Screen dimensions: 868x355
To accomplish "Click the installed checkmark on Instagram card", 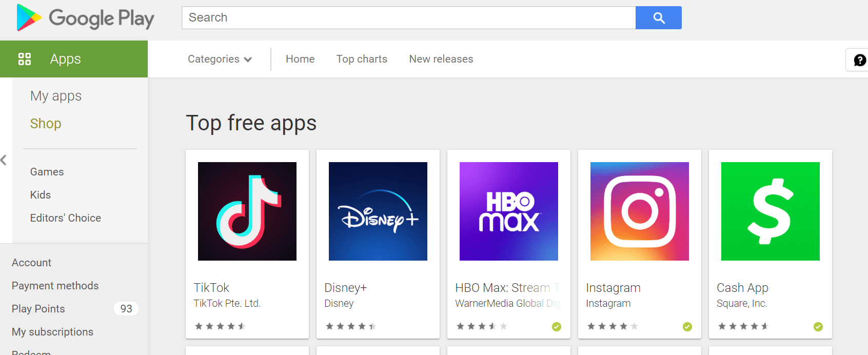I will (687, 327).
